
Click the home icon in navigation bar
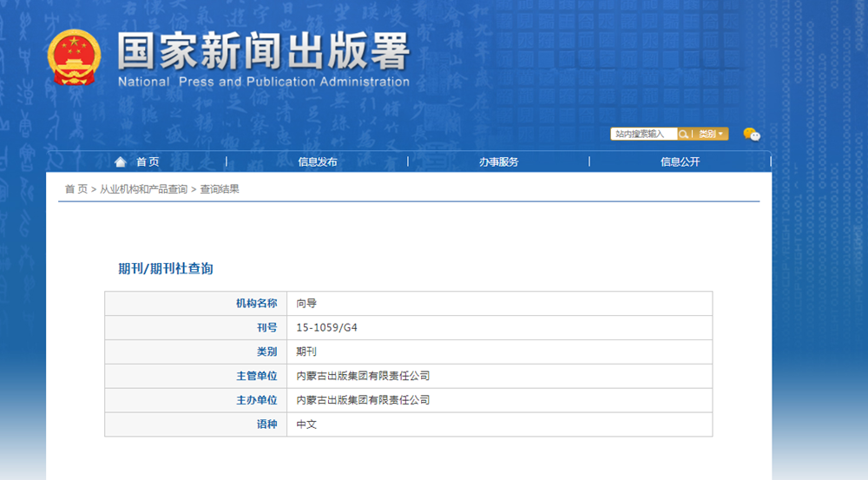(x=120, y=161)
